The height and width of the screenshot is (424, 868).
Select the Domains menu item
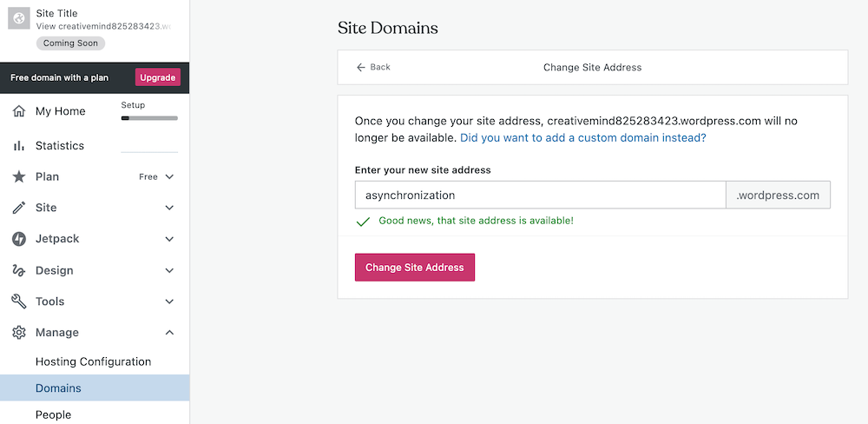(x=58, y=388)
